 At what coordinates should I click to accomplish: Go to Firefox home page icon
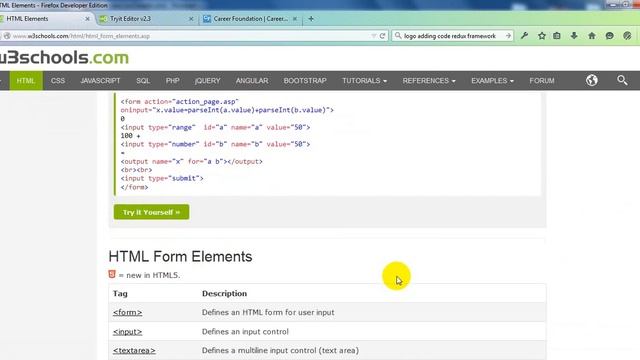[x=592, y=36]
